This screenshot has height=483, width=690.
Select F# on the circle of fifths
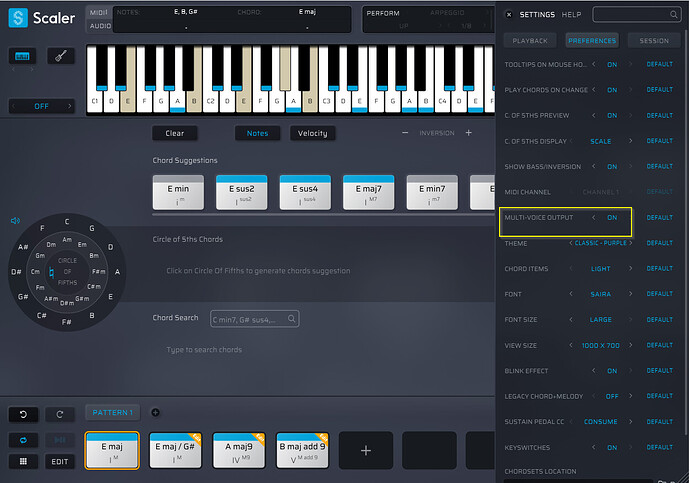[x=66, y=322]
